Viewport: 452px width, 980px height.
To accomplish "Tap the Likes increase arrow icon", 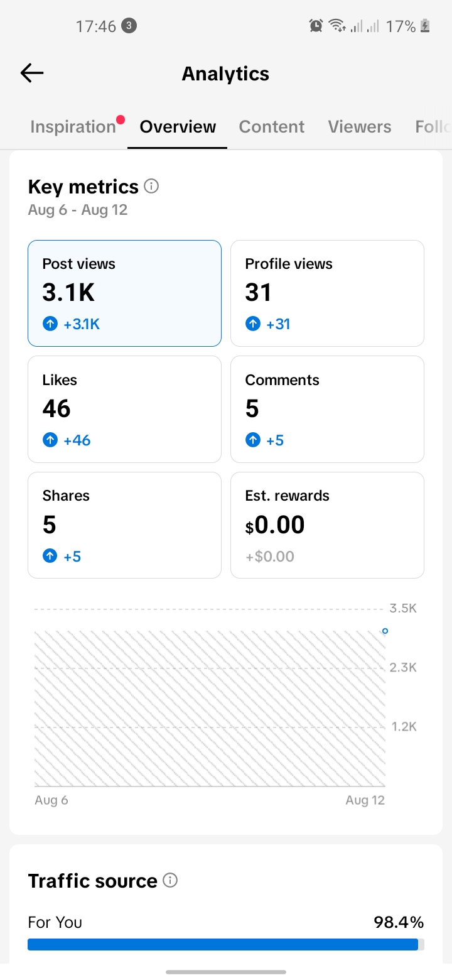I will [50, 440].
